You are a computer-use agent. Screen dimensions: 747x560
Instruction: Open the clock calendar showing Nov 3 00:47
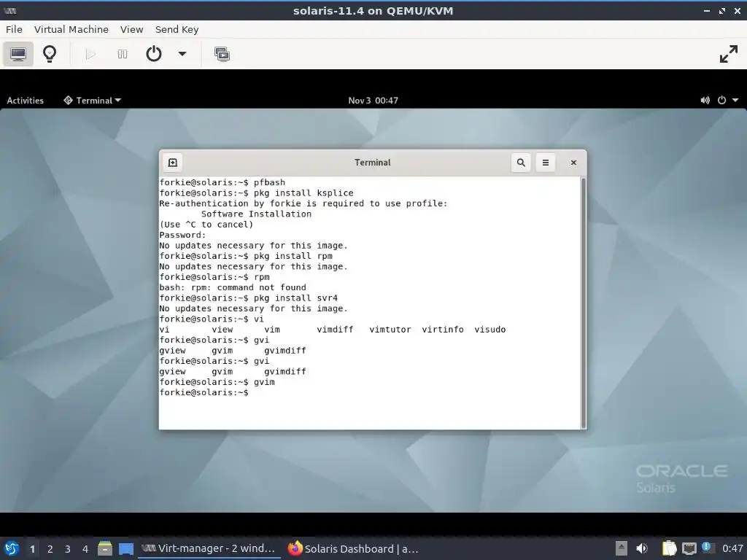click(x=373, y=101)
